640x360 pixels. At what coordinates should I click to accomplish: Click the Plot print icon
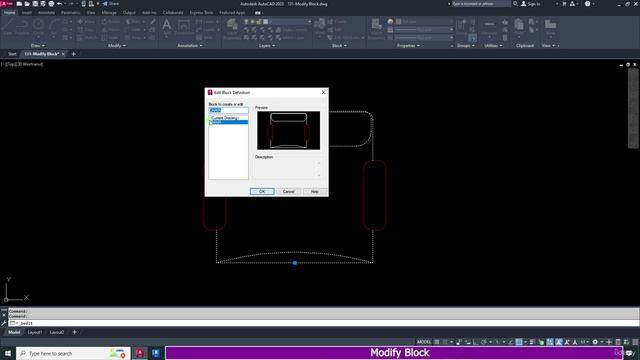51,4
